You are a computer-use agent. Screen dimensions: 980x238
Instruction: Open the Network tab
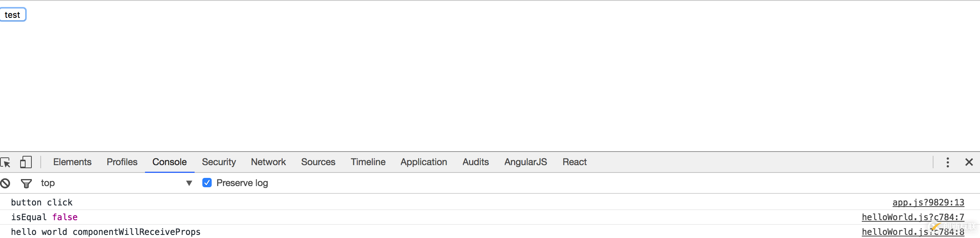[x=268, y=162]
